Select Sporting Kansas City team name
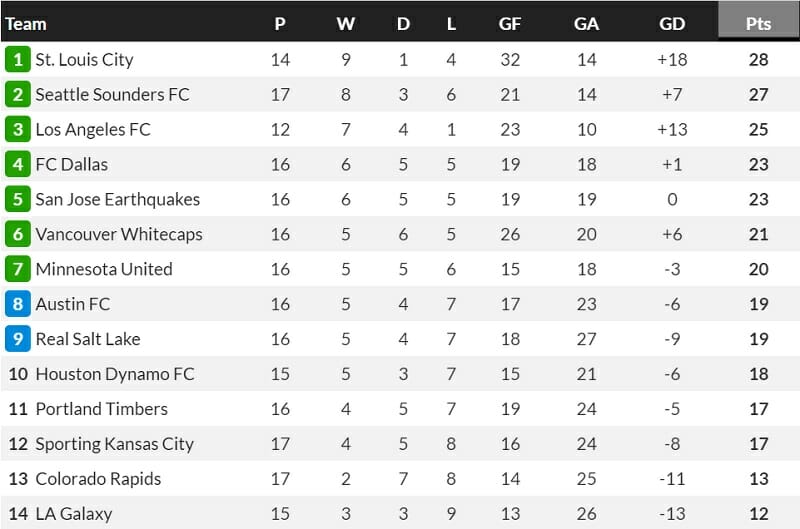The image size is (800, 529). pos(114,444)
